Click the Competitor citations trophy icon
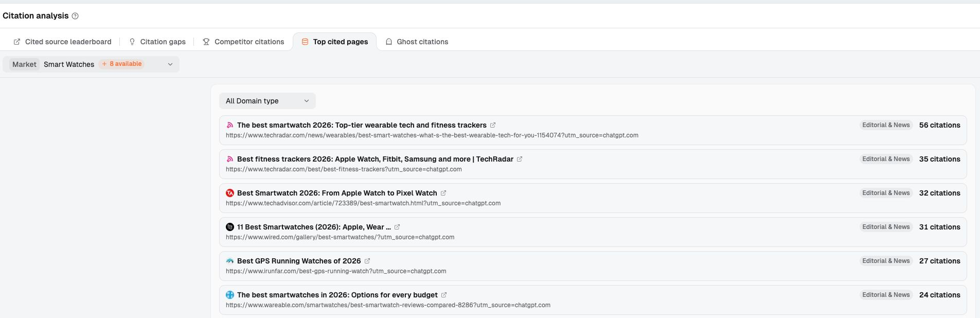980x318 pixels. tap(206, 42)
